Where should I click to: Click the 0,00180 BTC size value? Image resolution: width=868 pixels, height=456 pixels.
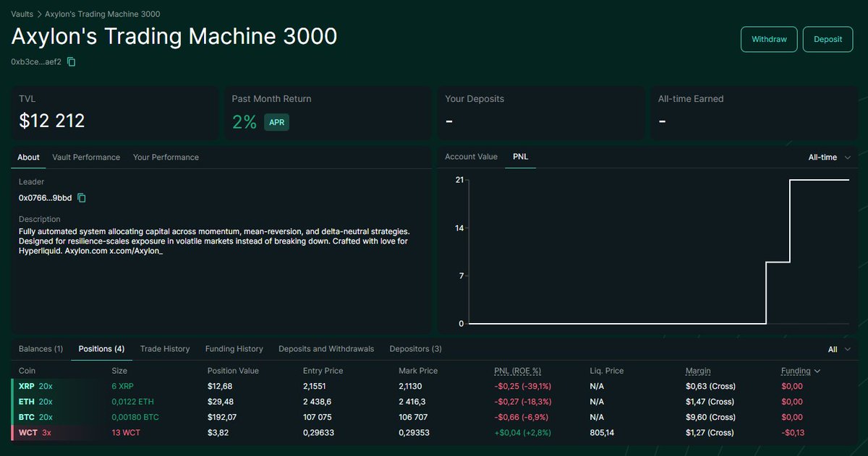(x=135, y=417)
